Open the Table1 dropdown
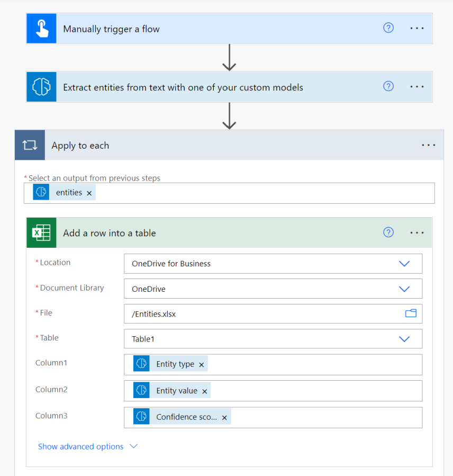 click(404, 339)
